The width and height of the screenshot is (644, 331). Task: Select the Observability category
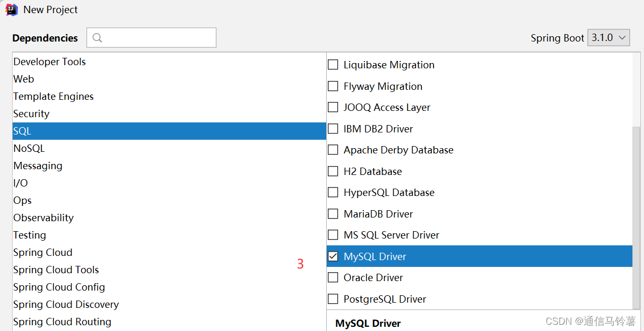click(169, 218)
